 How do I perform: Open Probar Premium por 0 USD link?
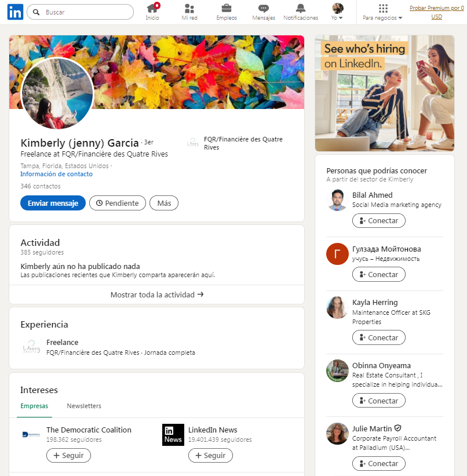437,12
